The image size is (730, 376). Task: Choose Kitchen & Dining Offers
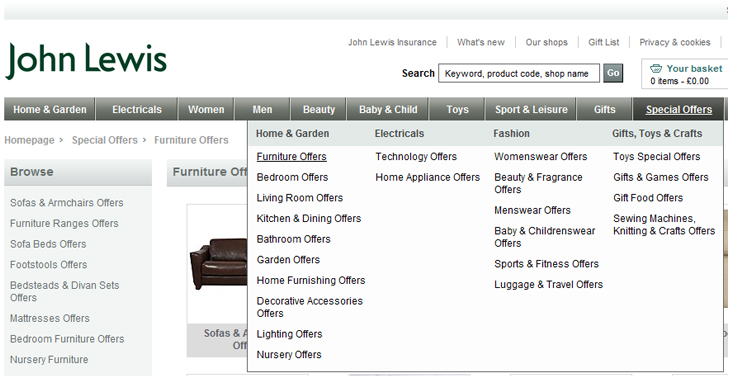point(309,219)
